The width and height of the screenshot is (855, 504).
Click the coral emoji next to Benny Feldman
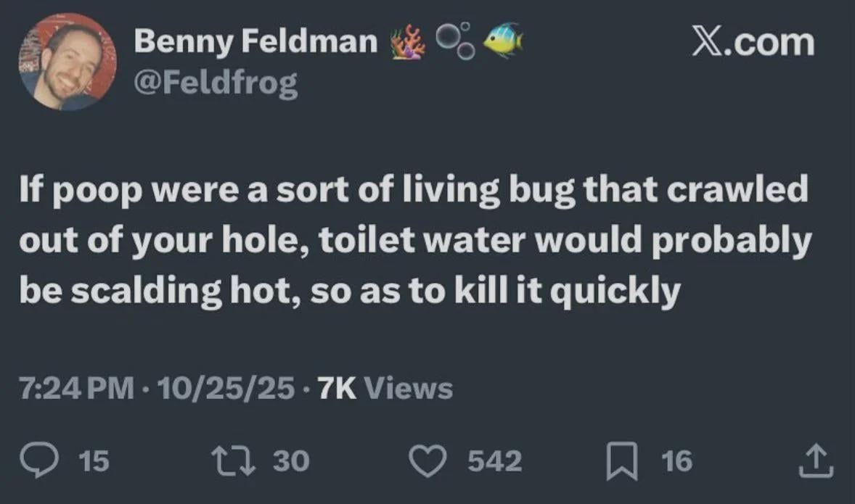click(408, 42)
